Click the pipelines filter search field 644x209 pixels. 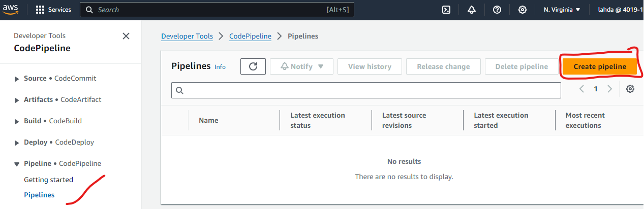366,90
